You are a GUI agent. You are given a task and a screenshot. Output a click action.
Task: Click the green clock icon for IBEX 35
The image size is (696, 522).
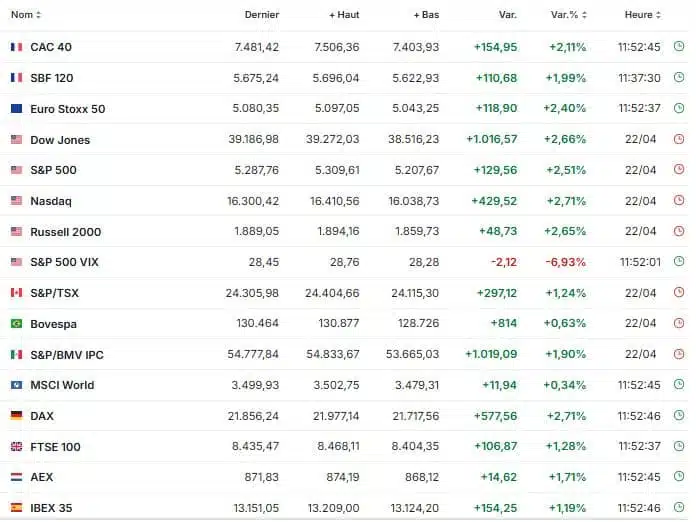(x=679, y=508)
